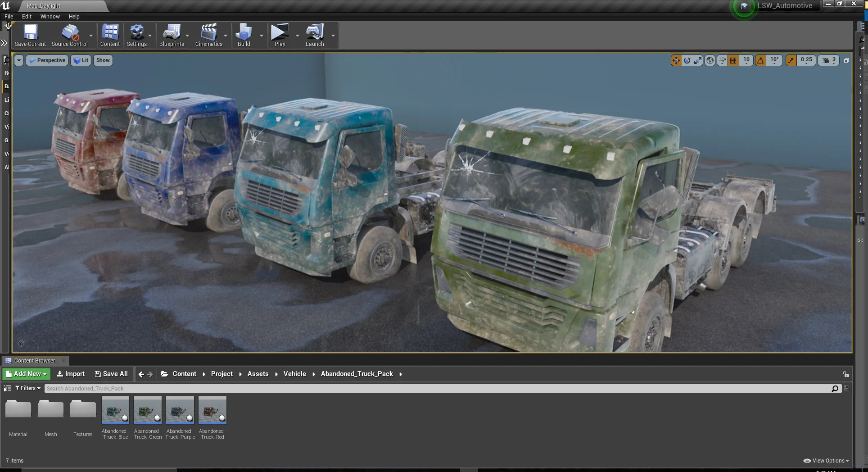Click the Add New button
The image size is (868, 472).
tap(27, 374)
